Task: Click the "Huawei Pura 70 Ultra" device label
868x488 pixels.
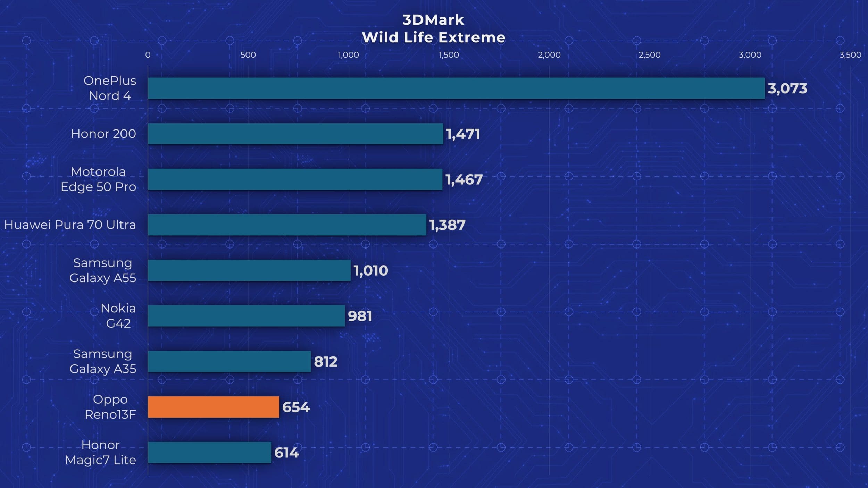Action: click(x=70, y=225)
